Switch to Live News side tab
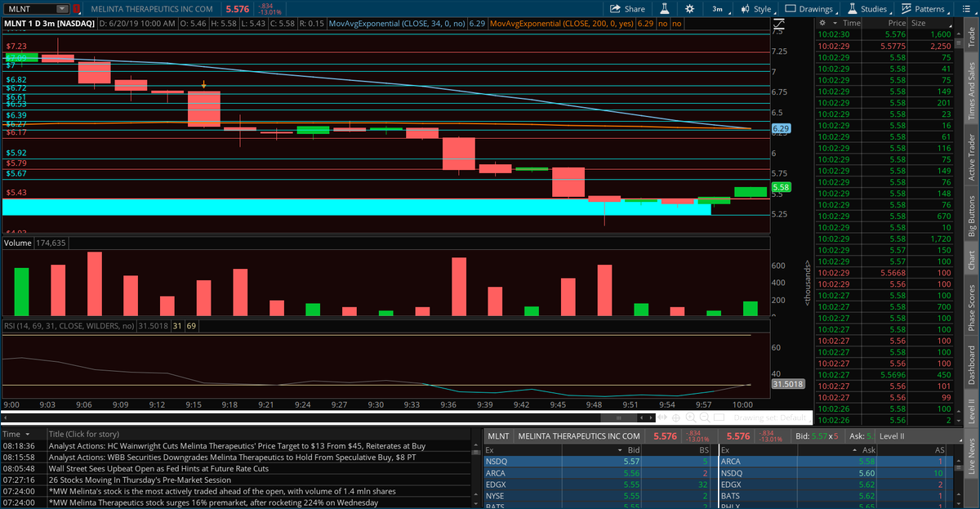The height and width of the screenshot is (509, 980). coord(971,456)
